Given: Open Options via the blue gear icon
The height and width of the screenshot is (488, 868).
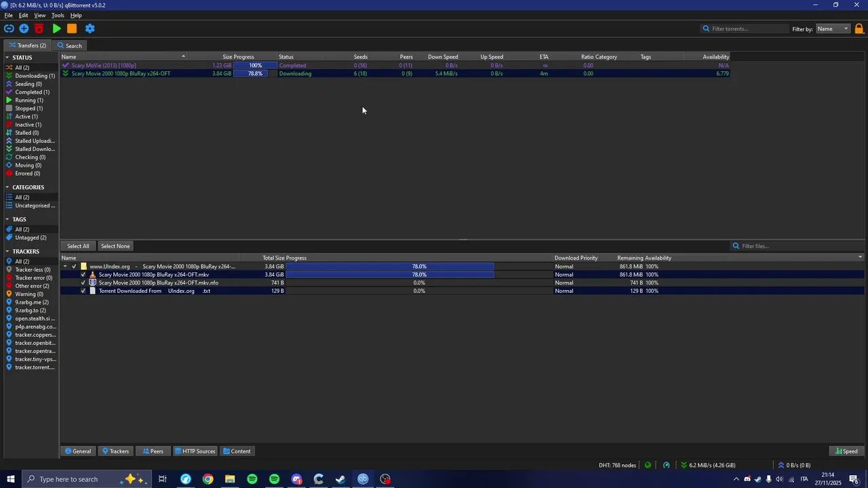Looking at the screenshot, I should (90, 28).
